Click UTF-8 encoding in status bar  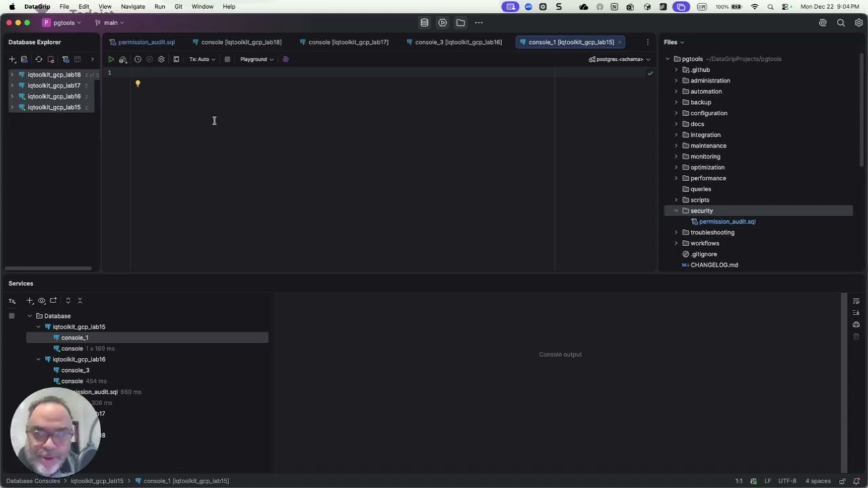(x=787, y=481)
